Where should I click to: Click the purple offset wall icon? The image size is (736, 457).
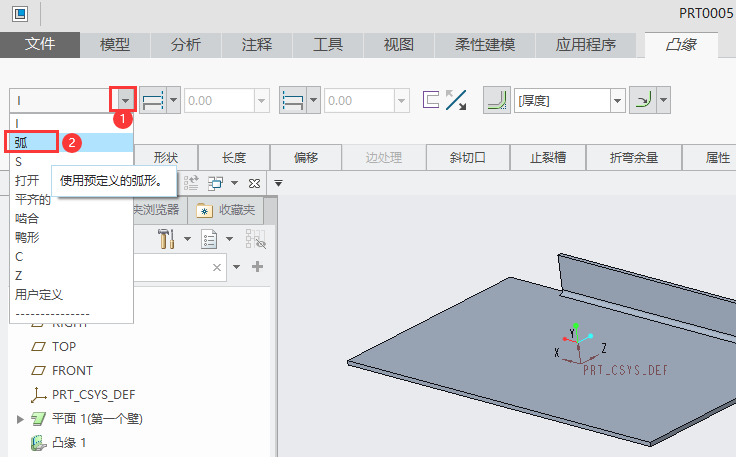click(431, 99)
